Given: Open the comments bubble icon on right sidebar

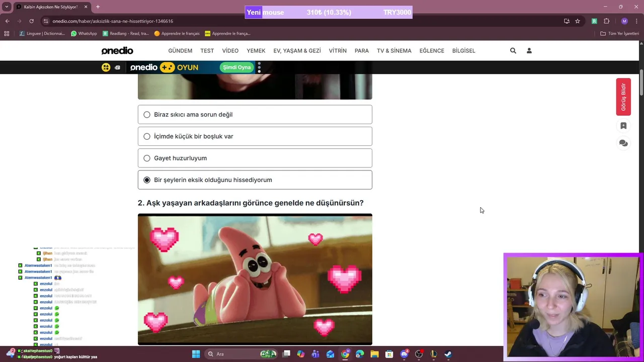Looking at the screenshot, I should (623, 143).
